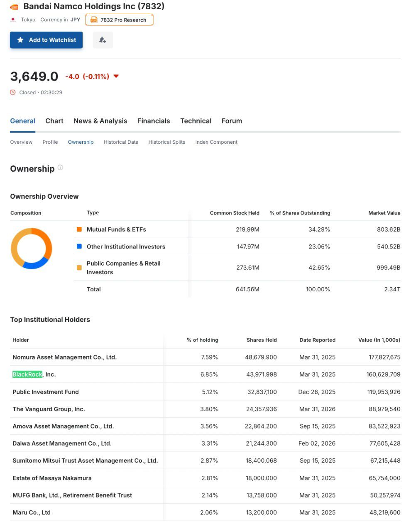The width and height of the screenshot is (411, 532).
Task: Click the Pro Research icon badge
Action: point(94,20)
